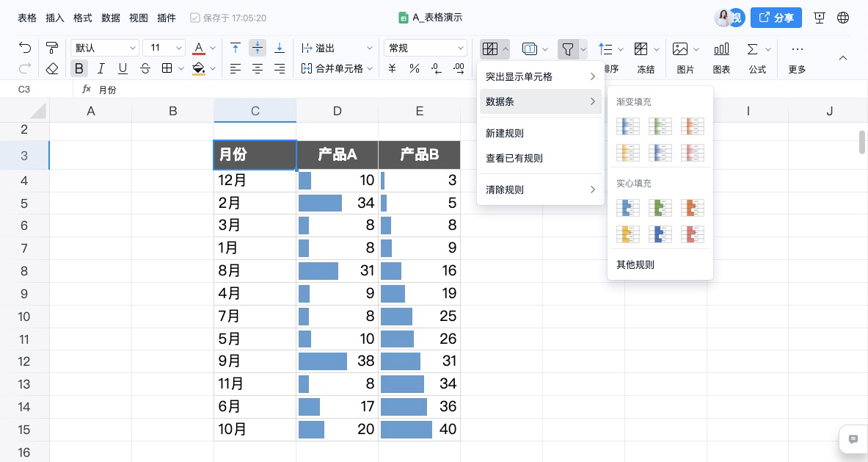The height and width of the screenshot is (462, 868).
Task: Open the 常规 number format dropdown
Action: tap(424, 47)
